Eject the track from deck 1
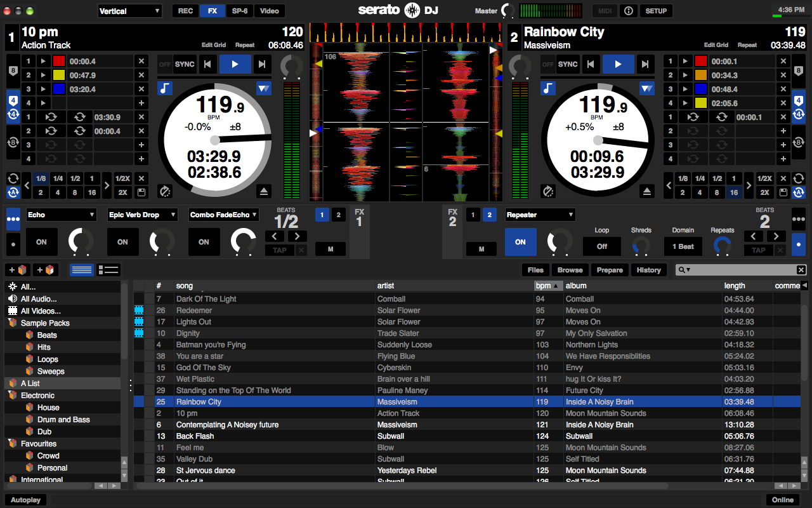The width and height of the screenshot is (812, 508). tap(263, 191)
